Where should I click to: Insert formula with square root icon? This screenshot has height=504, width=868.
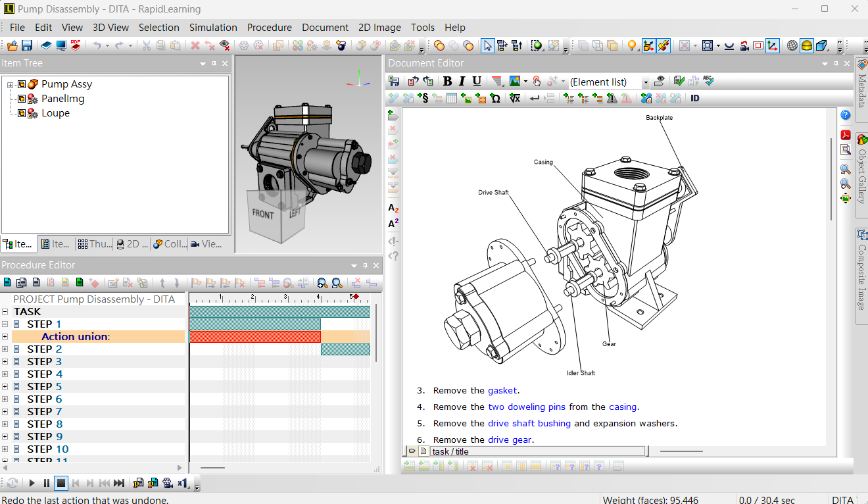tap(515, 98)
